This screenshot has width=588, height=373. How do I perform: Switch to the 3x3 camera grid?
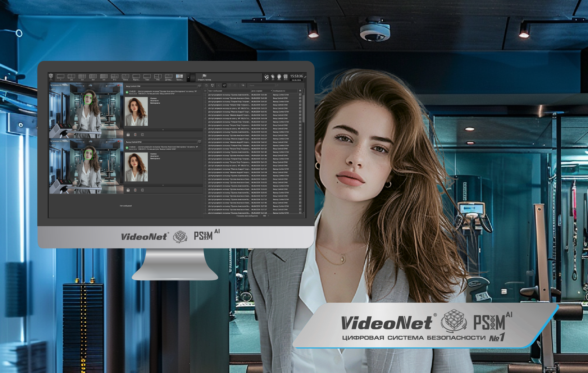coord(82,77)
